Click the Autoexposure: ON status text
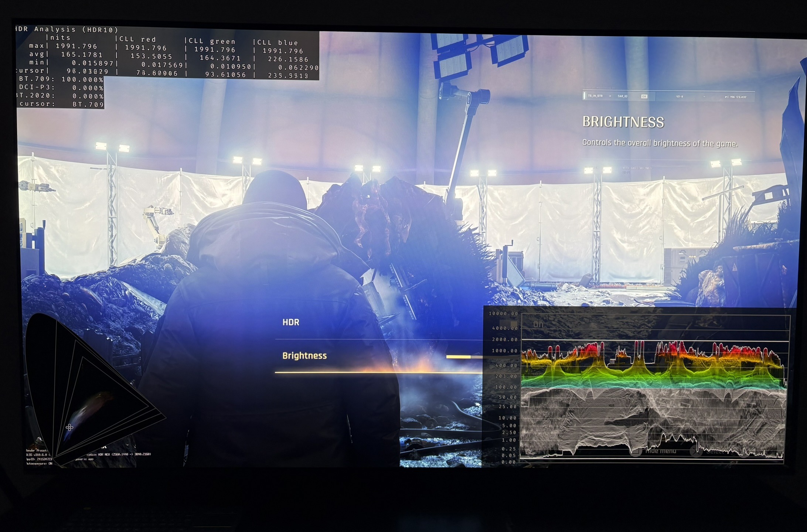The width and height of the screenshot is (807, 532). pos(39,463)
